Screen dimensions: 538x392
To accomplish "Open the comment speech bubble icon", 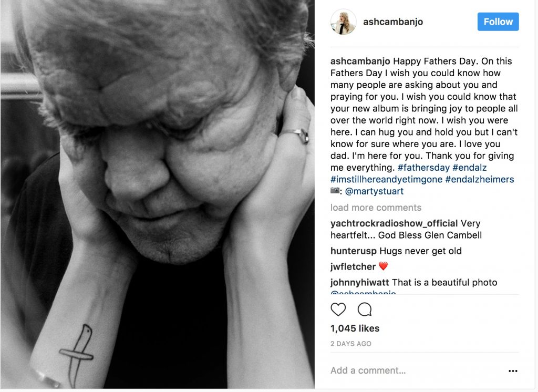I will (x=365, y=310).
